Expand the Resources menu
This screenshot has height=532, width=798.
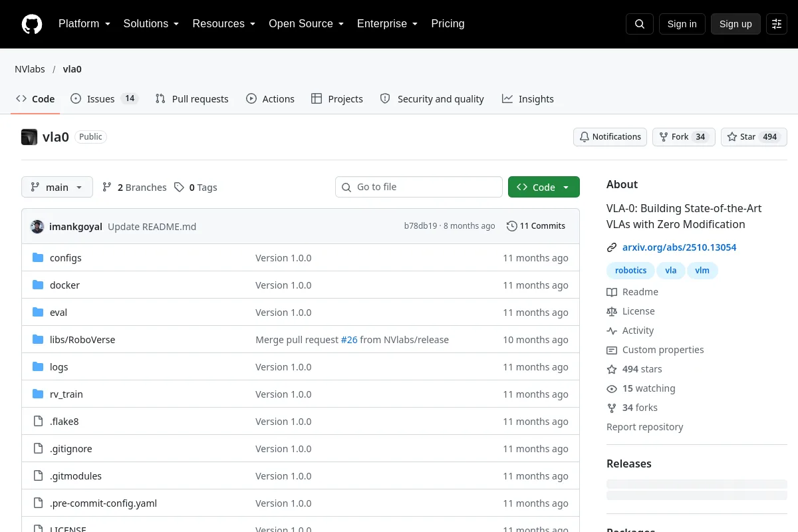click(224, 24)
